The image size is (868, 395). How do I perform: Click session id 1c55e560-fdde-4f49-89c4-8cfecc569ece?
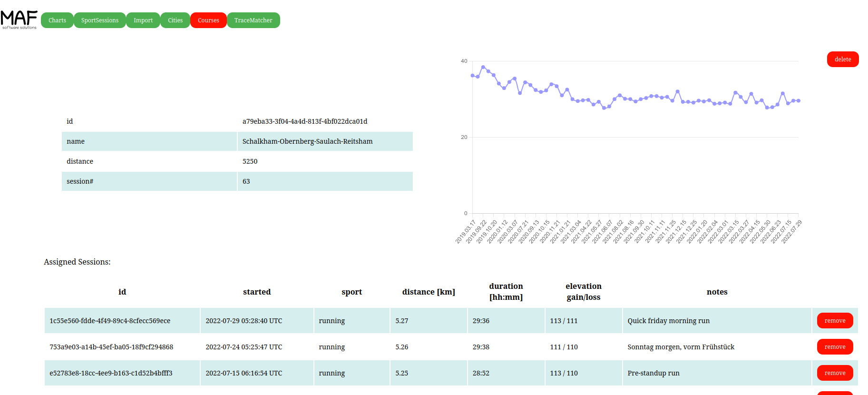coord(110,321)
